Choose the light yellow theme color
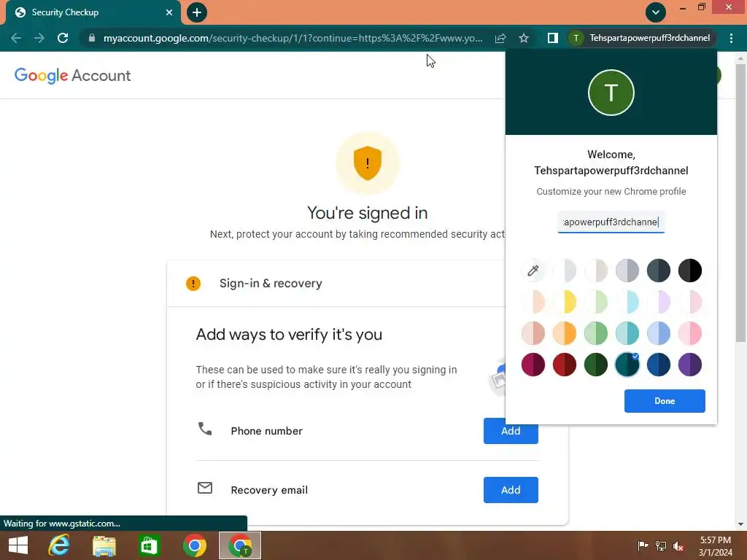The image size is (747, 560). pos(565,302)
